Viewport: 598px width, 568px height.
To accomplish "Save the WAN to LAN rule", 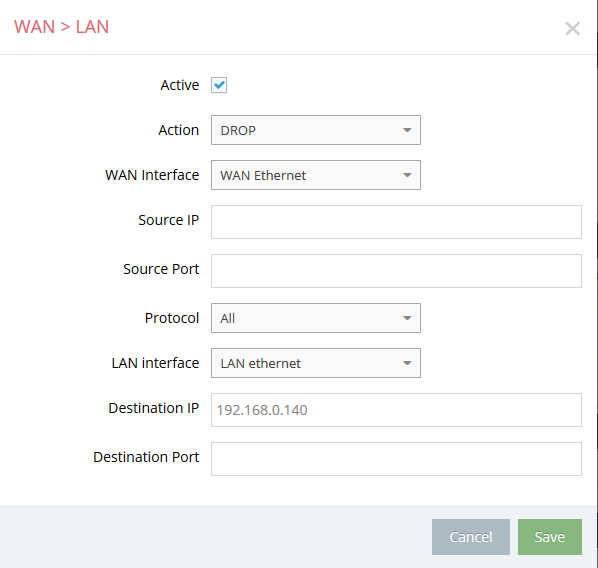I will [550, 537].
